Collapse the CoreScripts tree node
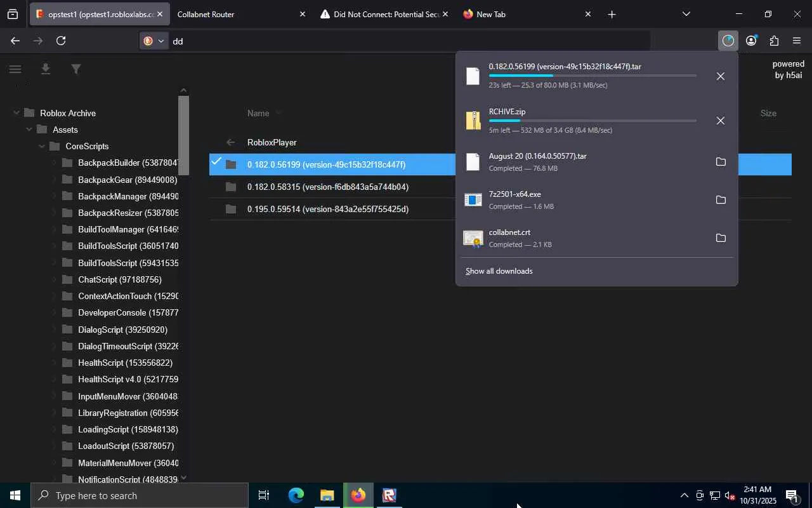The height and width of the screenshot is (508, 812). (41, 146)
